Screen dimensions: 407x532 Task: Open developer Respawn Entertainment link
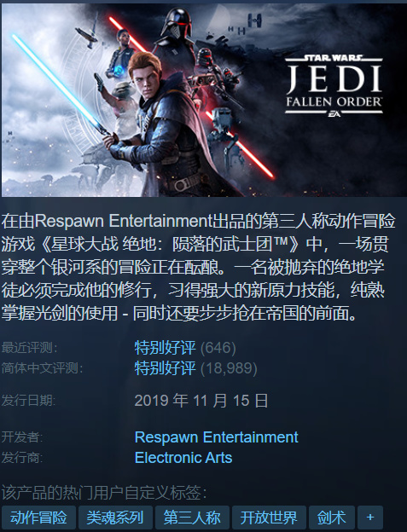coord(216,437)
